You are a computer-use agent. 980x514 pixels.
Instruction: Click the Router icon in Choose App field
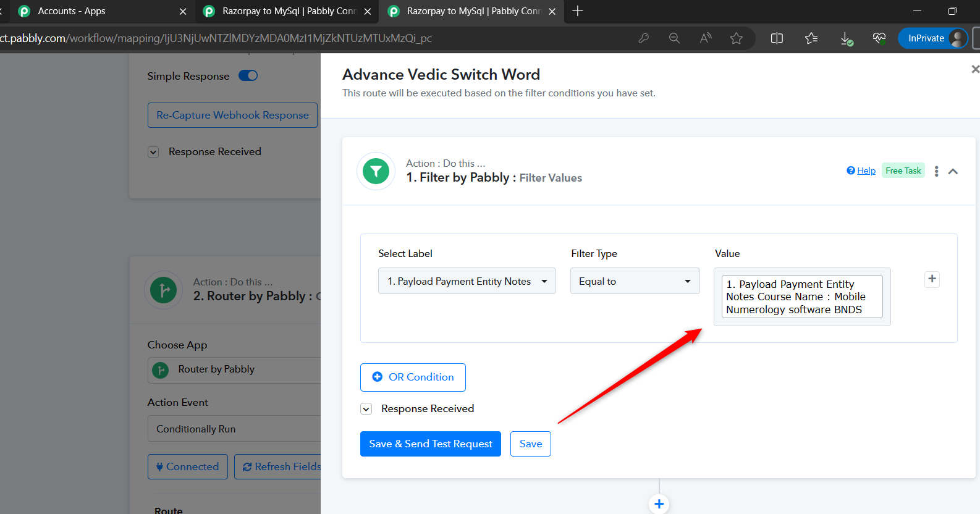click(161, 370)
